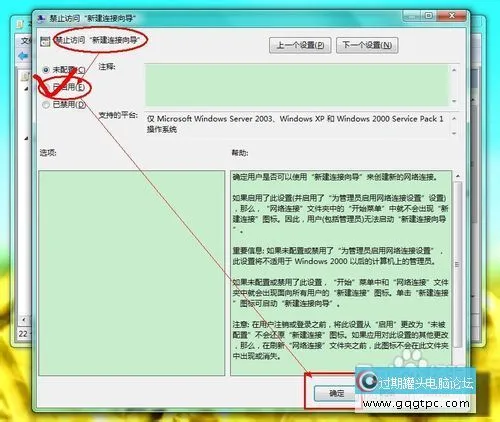This screenshot has width=500, height=422.
Task: Click the 支持的平台: label
Action: point(118,115)
